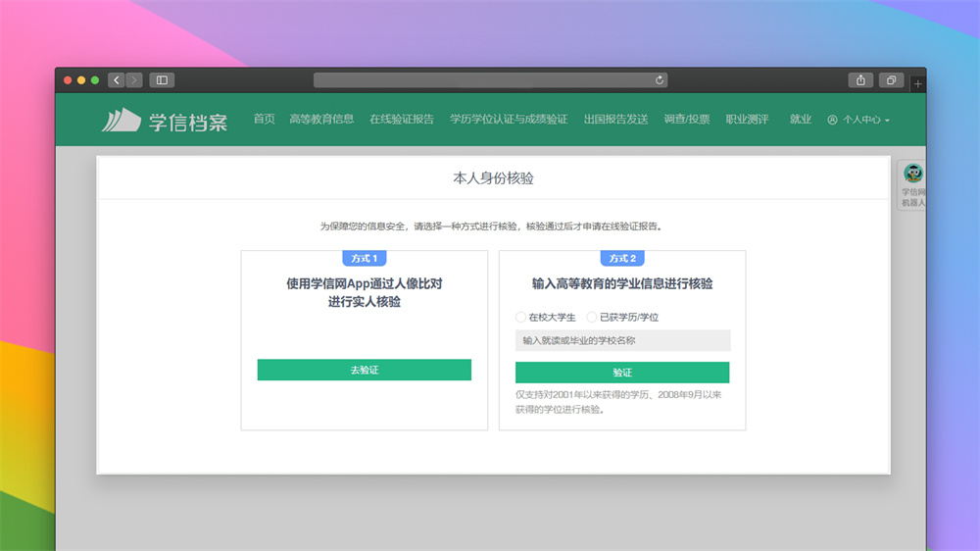Expand the 个人中心 dropdown menu
This screenshot has height=551, width=980.
coord(858,120)
